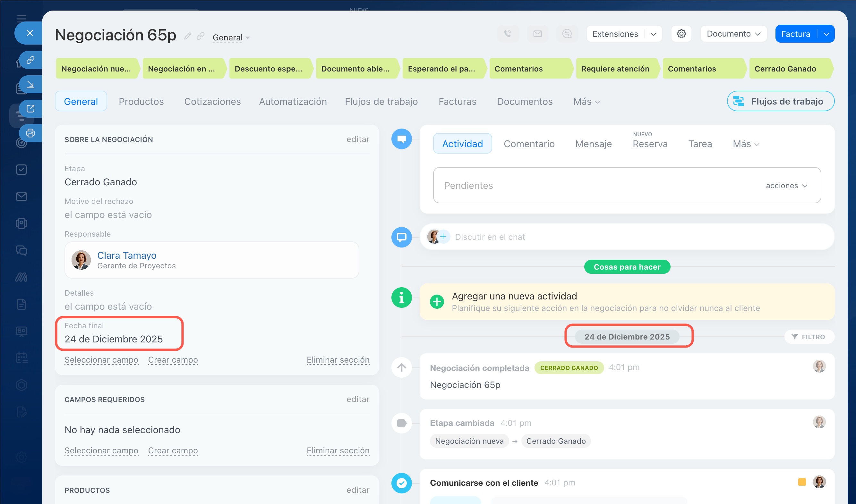Click Clara Tamayo responsible link
Image resolution: width=856 pixels, height=504 pixels.
coord(127,255)
